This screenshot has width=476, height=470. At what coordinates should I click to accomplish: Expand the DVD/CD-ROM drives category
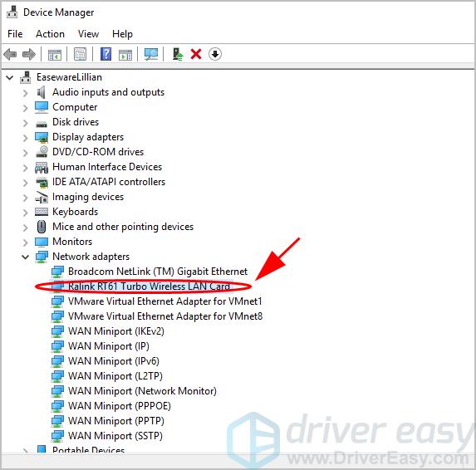(x=26, y=153)
